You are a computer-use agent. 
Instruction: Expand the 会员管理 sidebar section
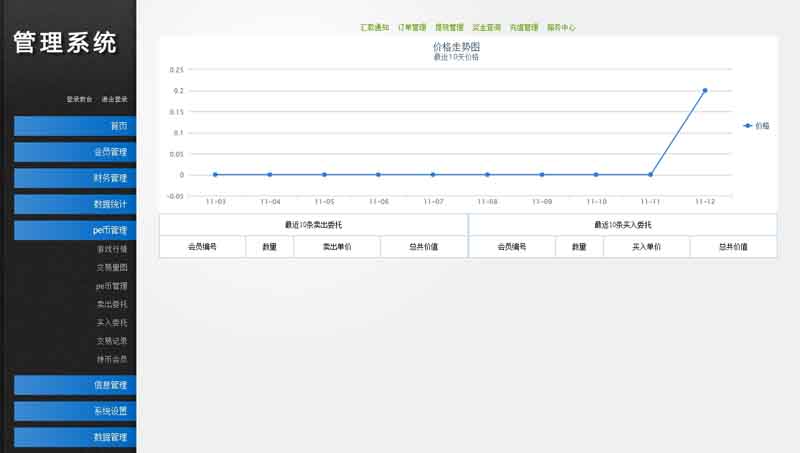[75, 152]
